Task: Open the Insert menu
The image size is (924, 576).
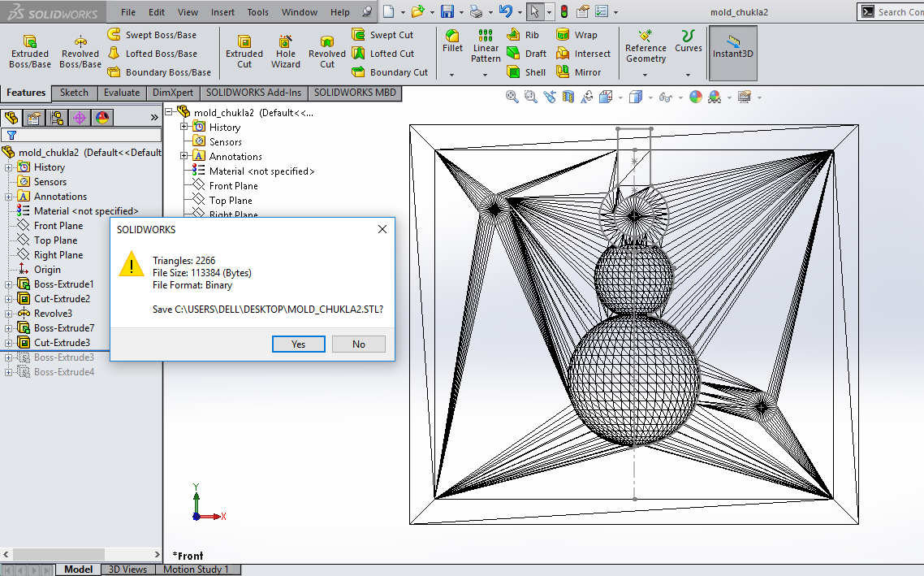Action: 222,12
